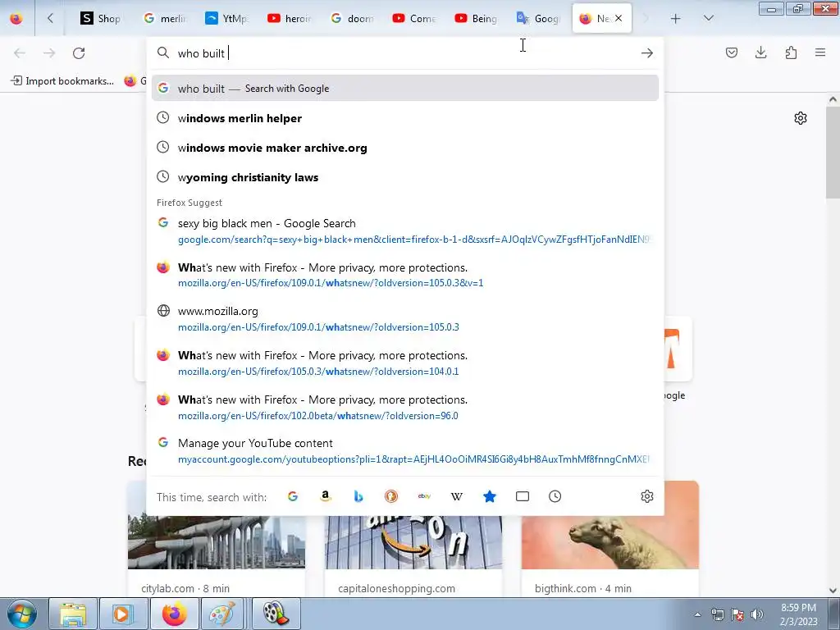Click Import bookmarks button
840x630 pixels.
point(62,81)
